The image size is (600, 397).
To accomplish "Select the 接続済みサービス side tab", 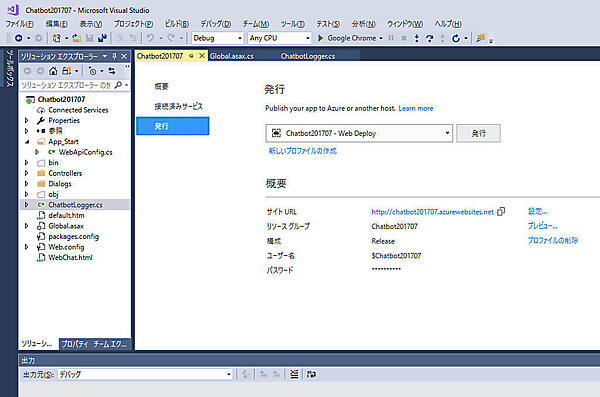I will [x=178, y=106].
